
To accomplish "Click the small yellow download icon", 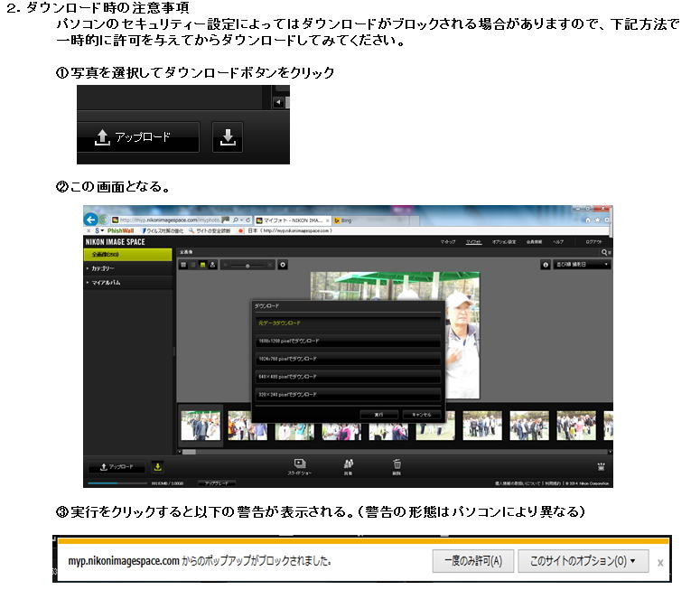I will pyautogui.click(x=157, y=467).
